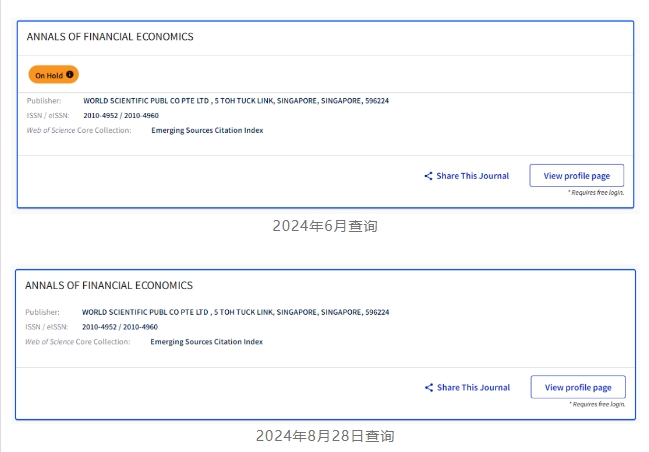Click publisher address in June 2024 card
Screen dimensions: 649x452
(236, 101)
